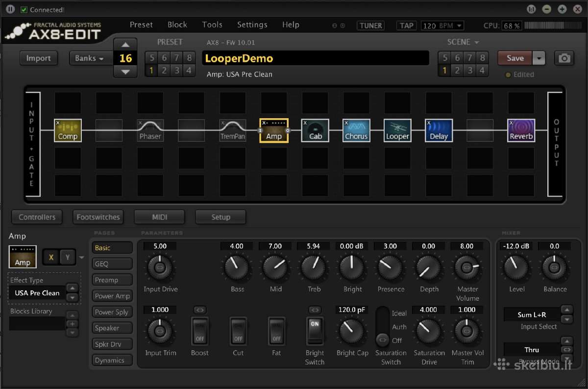Screen dimensions: 588x389
Task: Select the Comp block in the grid
Action: [68, 130]
